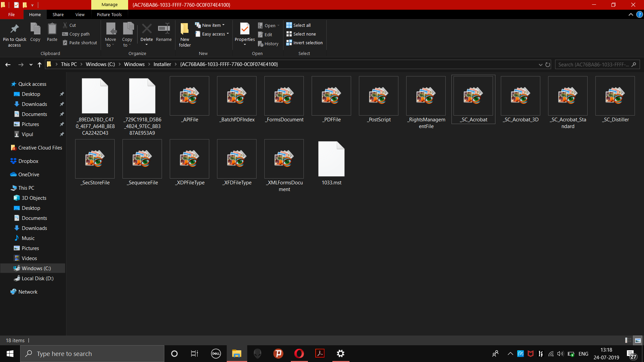Image resolution: width=644 pixels, height=362 pixels.
Task: Click the Edit command in Open group
Action: (x=265, y=35)
